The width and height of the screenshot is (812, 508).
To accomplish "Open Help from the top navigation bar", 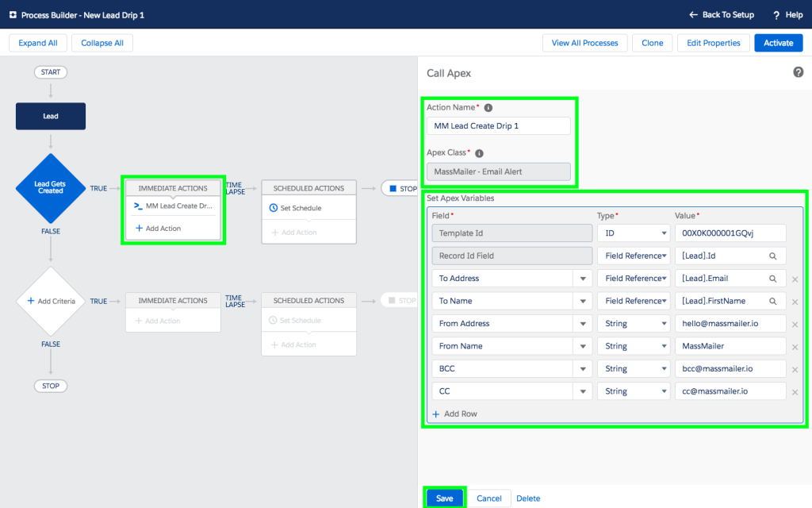I will click(x=787, y=13).
